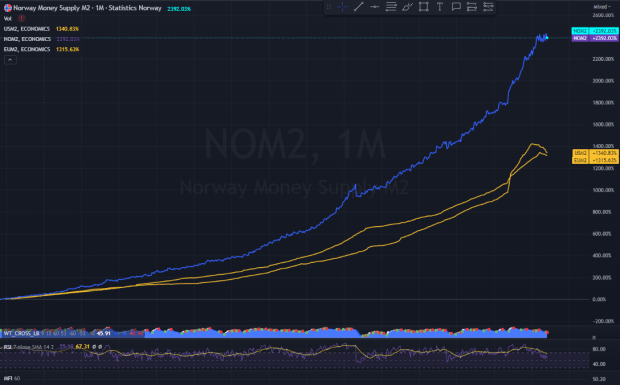Image resolution: width=620 pixels, height=385 pixels.
Task: Click the cyan NOM2 price scale label
Action: 595,31
